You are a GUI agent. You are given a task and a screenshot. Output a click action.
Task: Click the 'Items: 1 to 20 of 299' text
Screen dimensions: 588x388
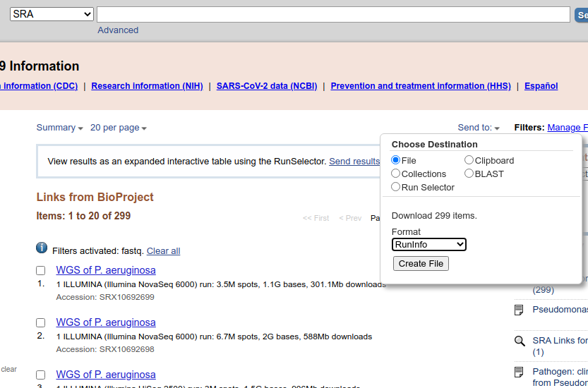click(83, 216)
